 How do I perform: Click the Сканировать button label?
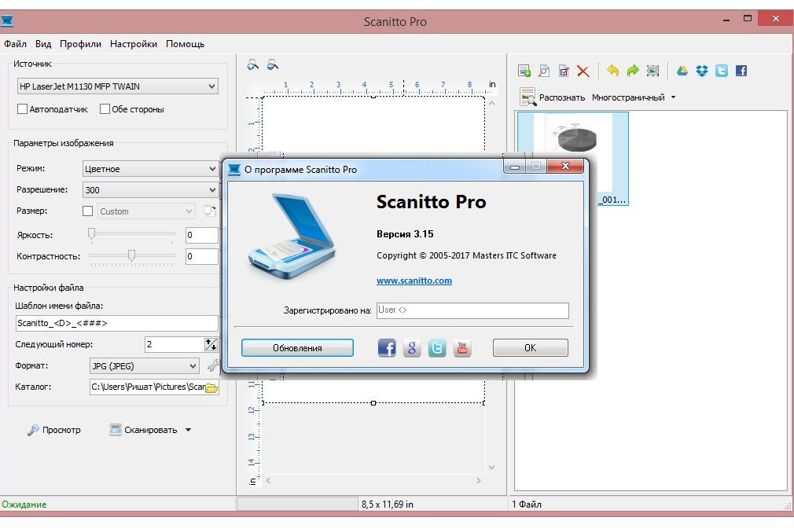151,430
